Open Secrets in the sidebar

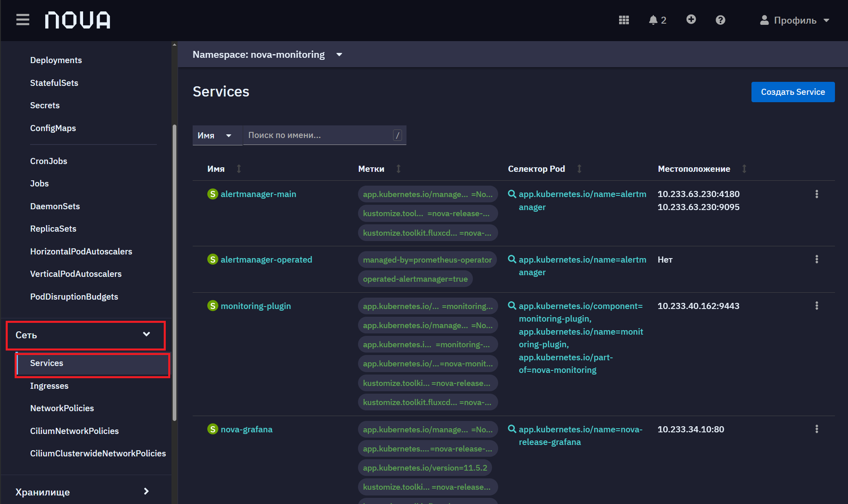45,105
